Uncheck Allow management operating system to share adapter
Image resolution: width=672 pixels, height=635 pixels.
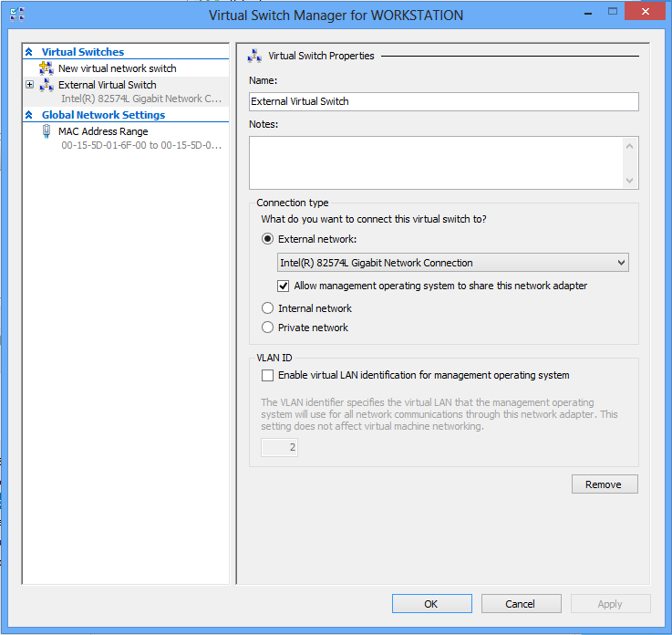[x=283, y=286]
